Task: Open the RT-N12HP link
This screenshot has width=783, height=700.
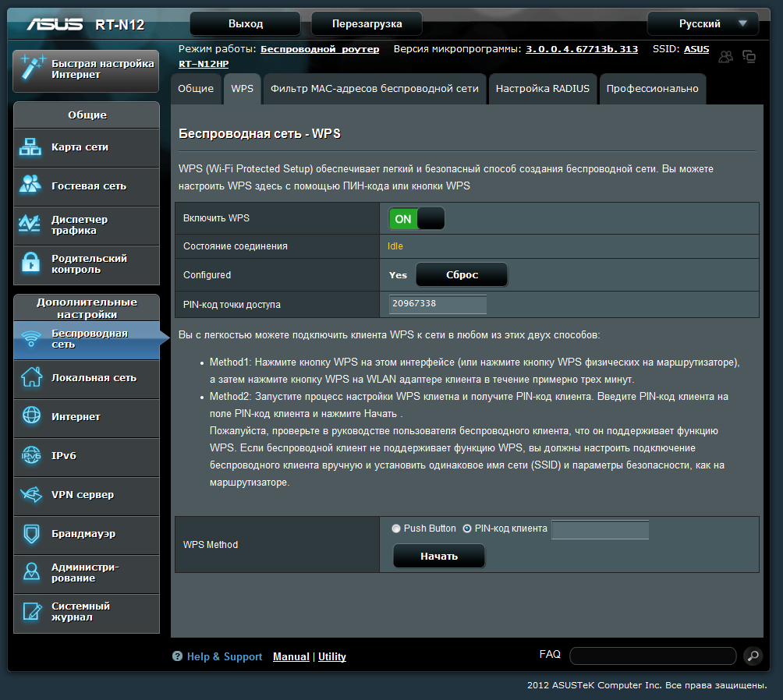Action: pyautogui.click(x=204, y=64)
